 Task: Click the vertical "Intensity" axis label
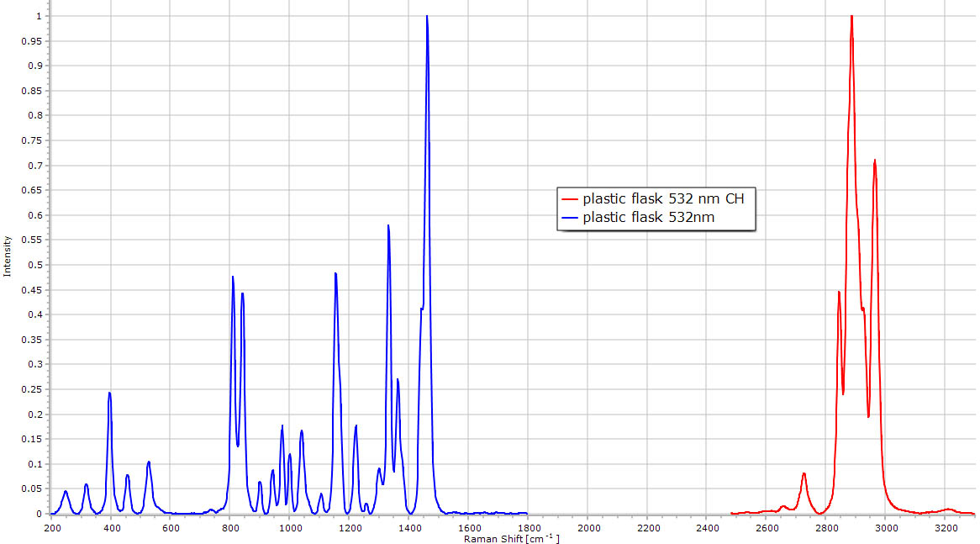point(8,256)
